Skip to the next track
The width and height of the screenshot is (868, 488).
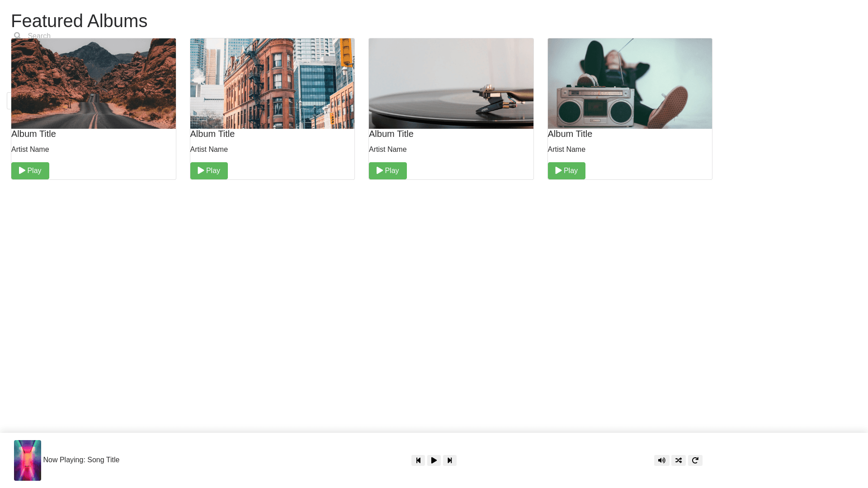(x=449, y=460)
